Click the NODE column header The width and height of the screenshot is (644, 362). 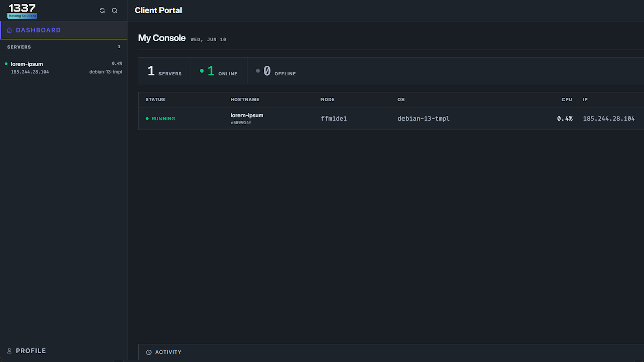pos(328,100)
